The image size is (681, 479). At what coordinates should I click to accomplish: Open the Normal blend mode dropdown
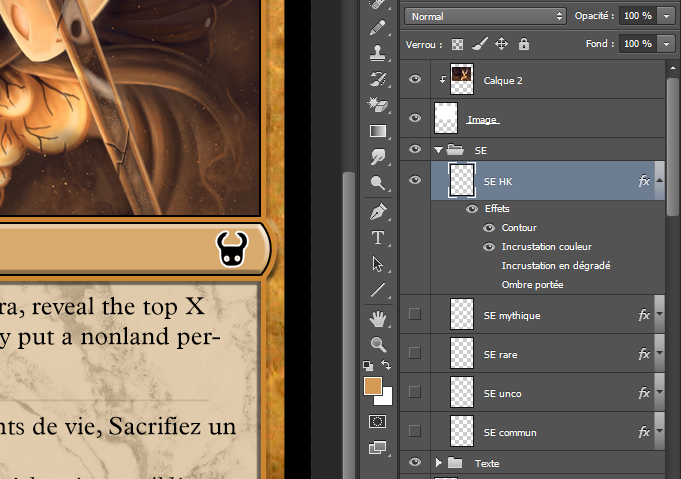click(x=486, y=16)
